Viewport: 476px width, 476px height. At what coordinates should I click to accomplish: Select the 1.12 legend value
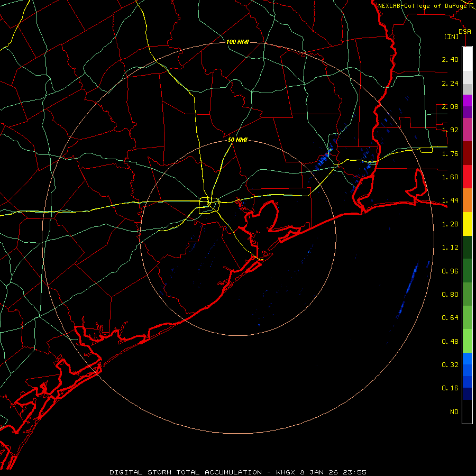pyautogui.click(x=450, y=248)
